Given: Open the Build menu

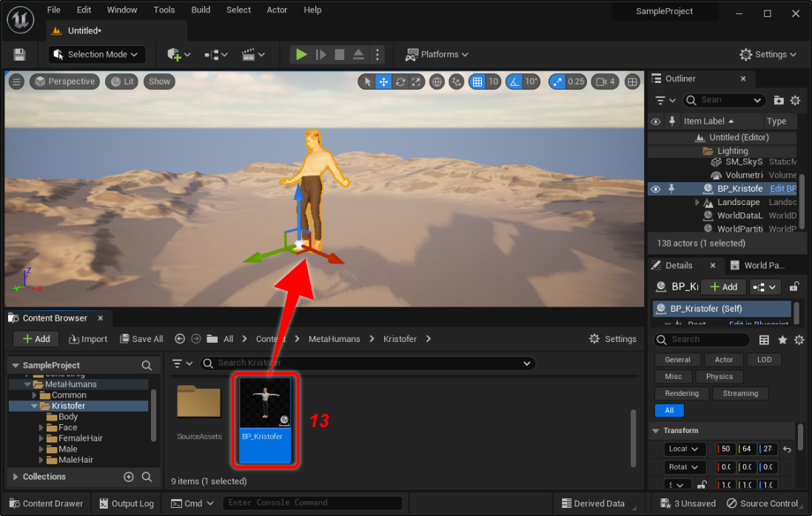Looking at the screenshot, I should (201, 10).
